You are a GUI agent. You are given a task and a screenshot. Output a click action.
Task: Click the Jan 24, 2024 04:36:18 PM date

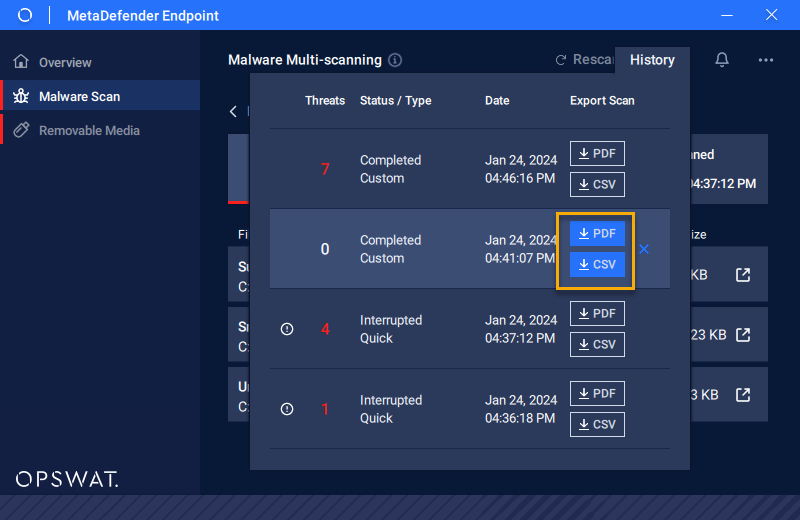(521, 409)
